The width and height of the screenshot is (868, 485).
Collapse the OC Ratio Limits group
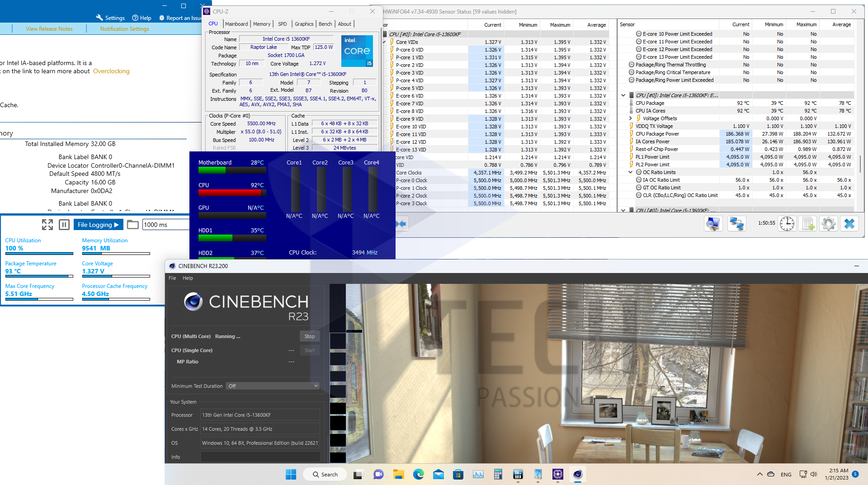point(631,172)
